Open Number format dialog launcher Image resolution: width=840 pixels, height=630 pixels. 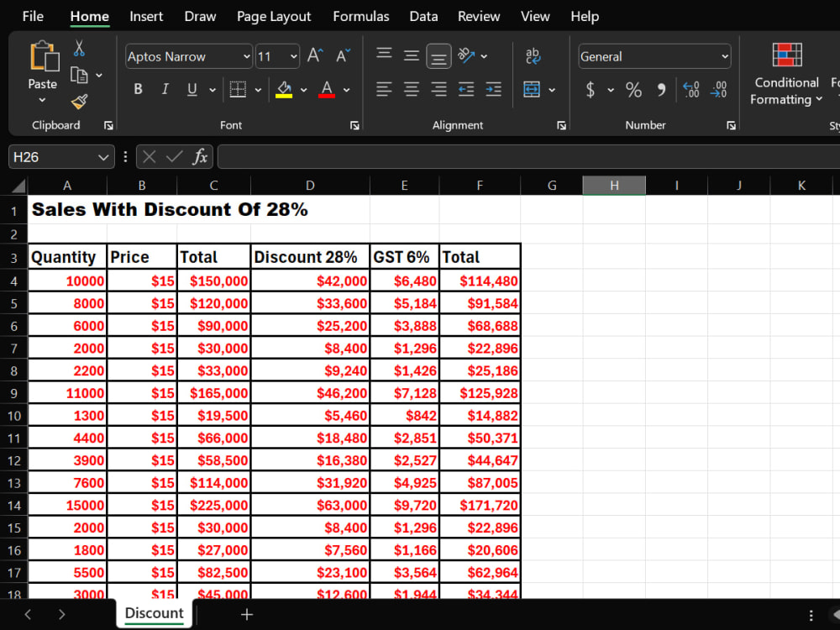click(x=732, y=125)
